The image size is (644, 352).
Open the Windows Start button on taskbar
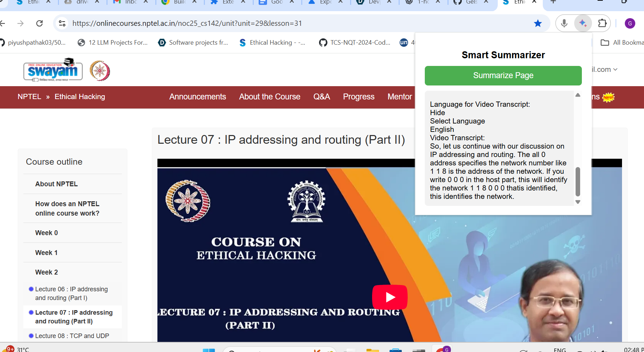pyautogui.click(x=209, y=350)
